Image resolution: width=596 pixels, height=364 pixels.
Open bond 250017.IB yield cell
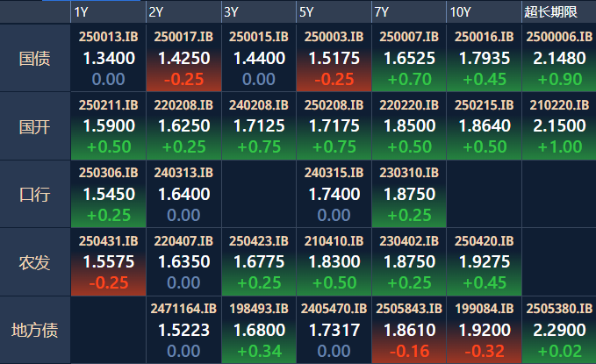pos(183,58)
